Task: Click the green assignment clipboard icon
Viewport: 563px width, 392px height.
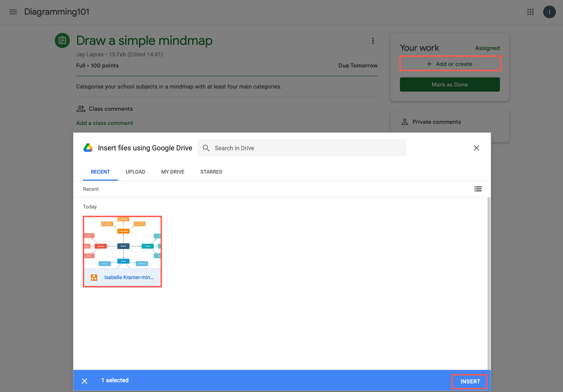Action: [62, 40]
